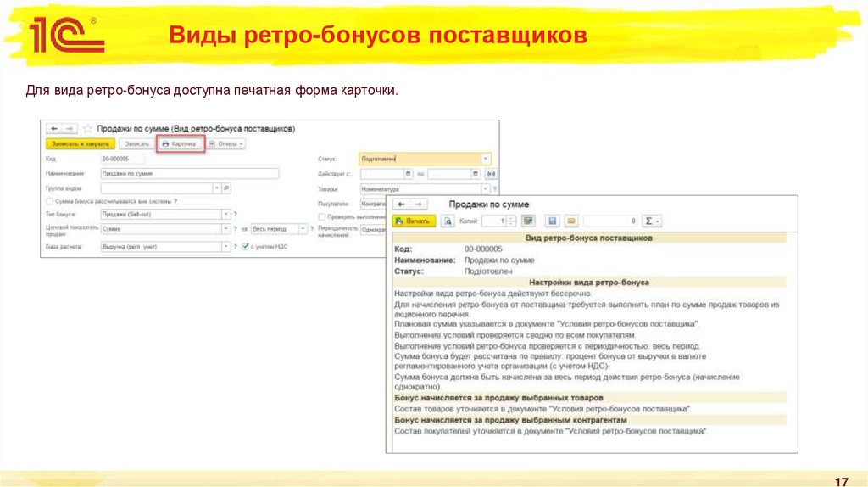Open the Статус dropdown arrow
This screenshot has width=868, height=487.
[486, 159]
